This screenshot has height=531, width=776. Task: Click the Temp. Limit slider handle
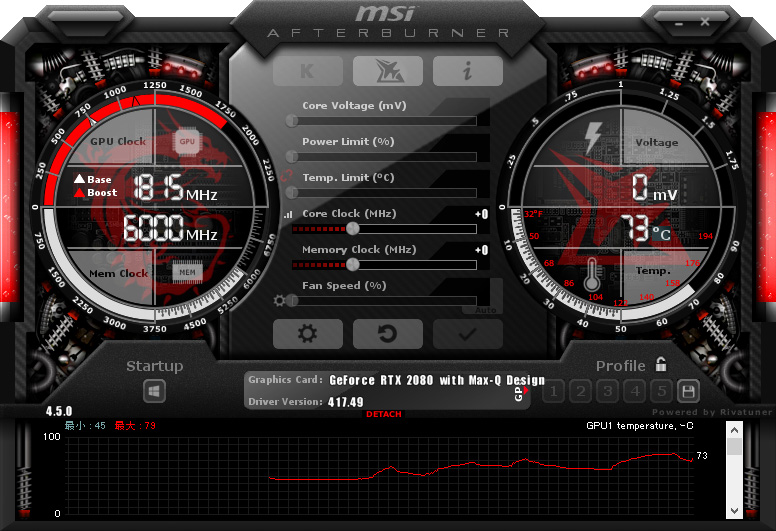click(292, 193)
